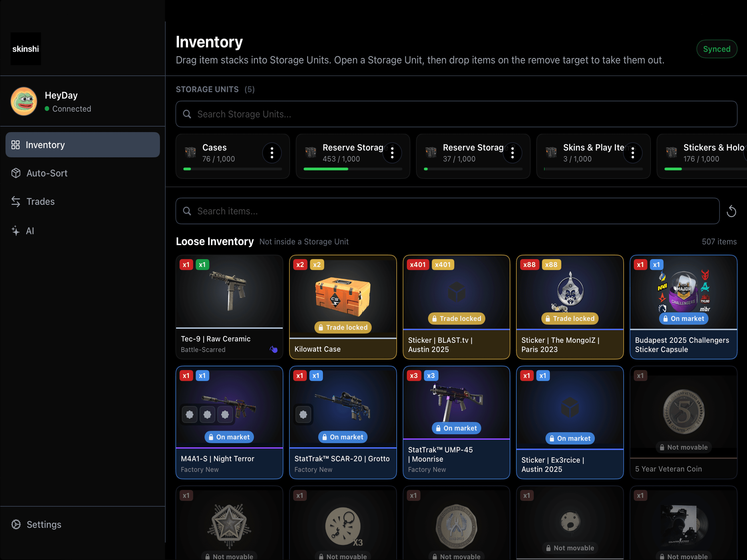Screen dimensions: 747x560
Task: Select the StatTrak UMP-45 Moonrise card
Action: tap(456, 422)
